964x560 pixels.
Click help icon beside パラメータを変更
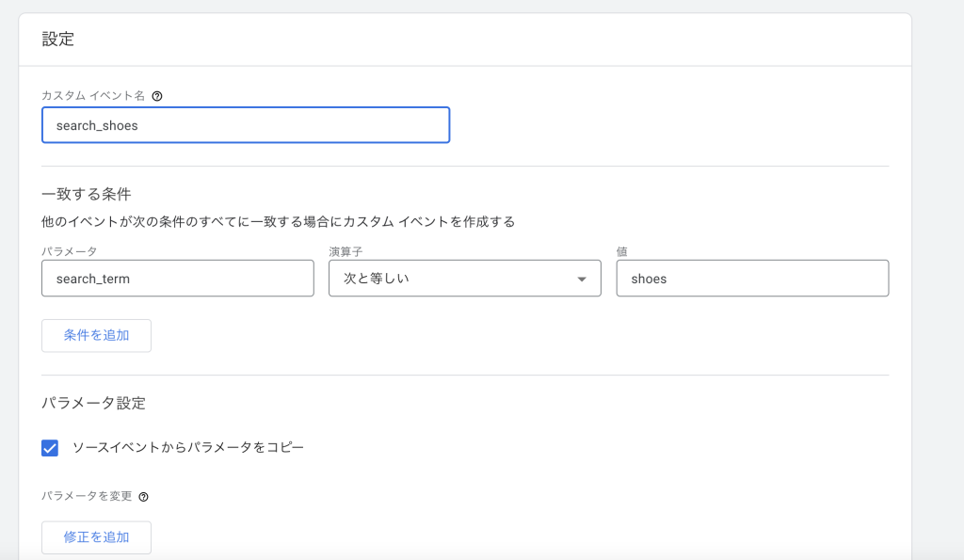(x=144, y=497)
